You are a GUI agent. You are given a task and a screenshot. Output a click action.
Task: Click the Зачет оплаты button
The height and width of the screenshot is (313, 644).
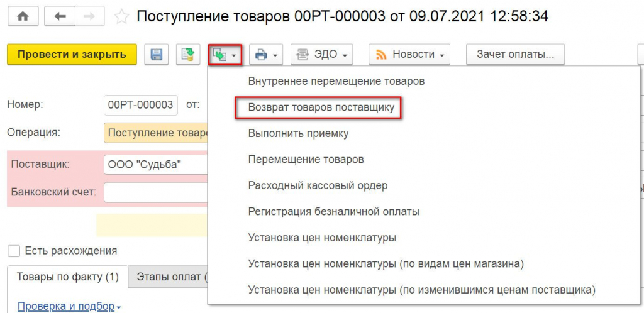click(515, 55)
